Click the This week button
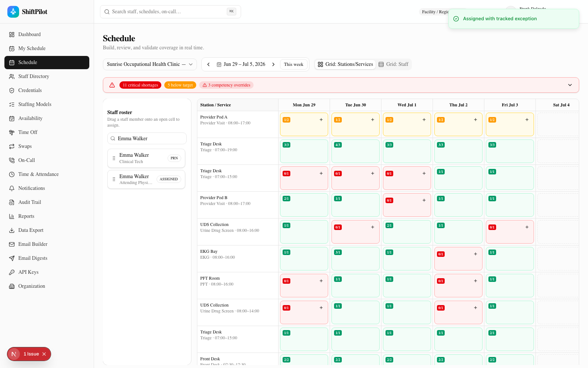 point(294,64)
